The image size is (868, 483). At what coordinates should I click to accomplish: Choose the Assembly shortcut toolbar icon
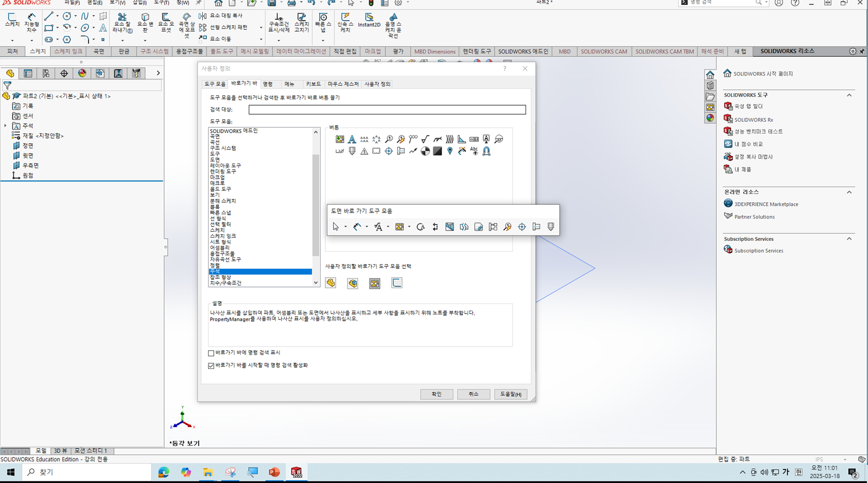click(353, 283)
